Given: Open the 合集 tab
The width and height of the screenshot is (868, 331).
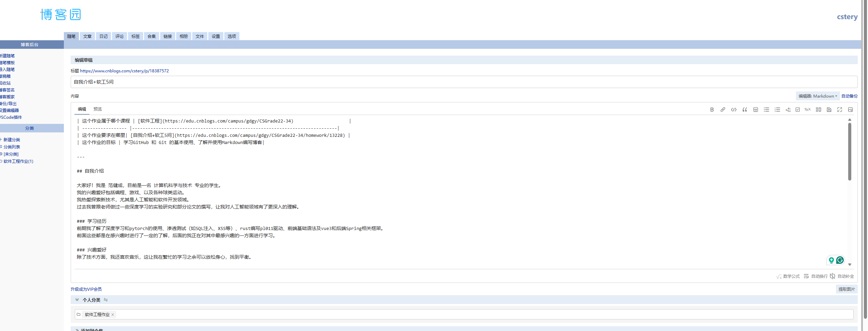Looking at the screenshot, I should (152, 36).
